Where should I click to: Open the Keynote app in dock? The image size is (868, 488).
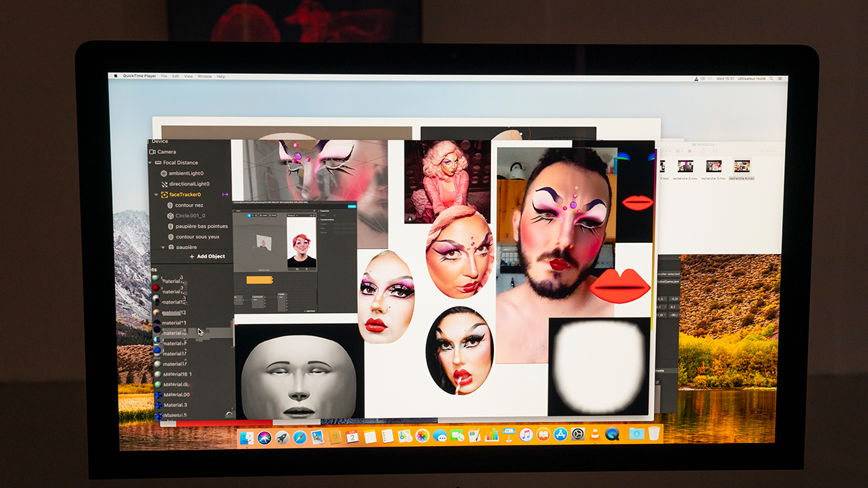(x=509, y=435)
